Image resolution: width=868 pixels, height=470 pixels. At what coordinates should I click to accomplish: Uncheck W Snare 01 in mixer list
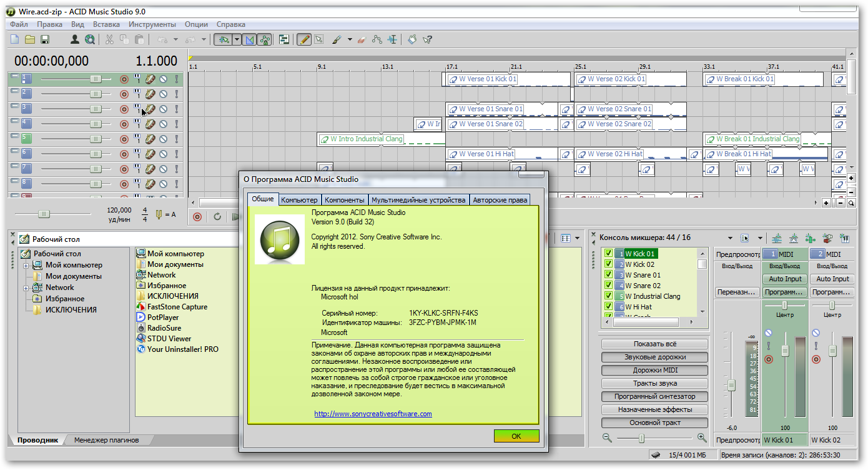pyautogui.click(x=608, y=275)
